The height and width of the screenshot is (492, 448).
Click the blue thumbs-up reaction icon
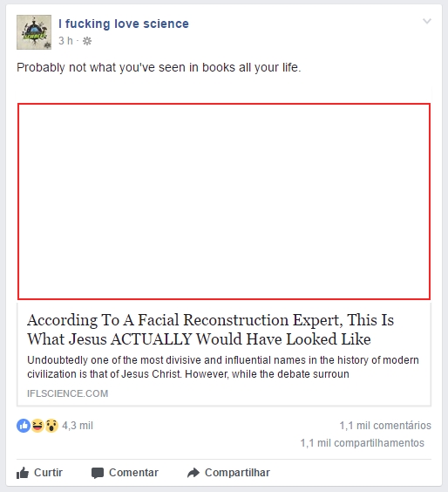[x=24, y=426]
